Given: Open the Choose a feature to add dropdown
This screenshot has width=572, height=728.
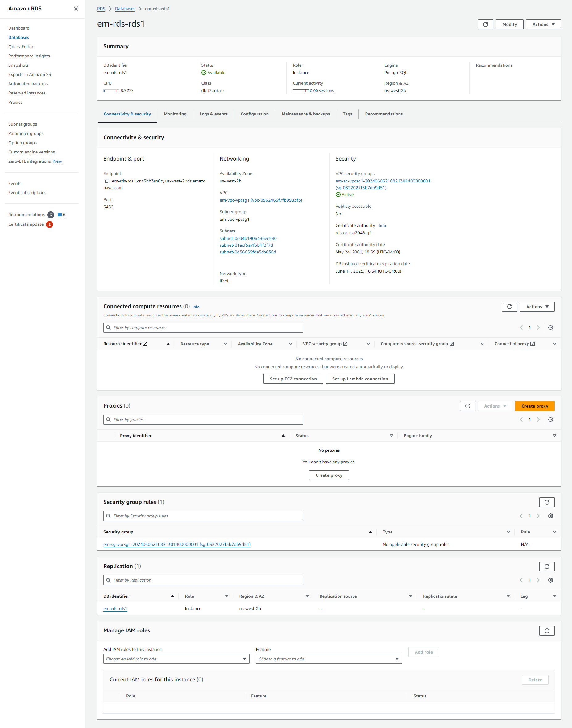Looking at the screenshot, I should pyautogui.click(x=329, y=659).
